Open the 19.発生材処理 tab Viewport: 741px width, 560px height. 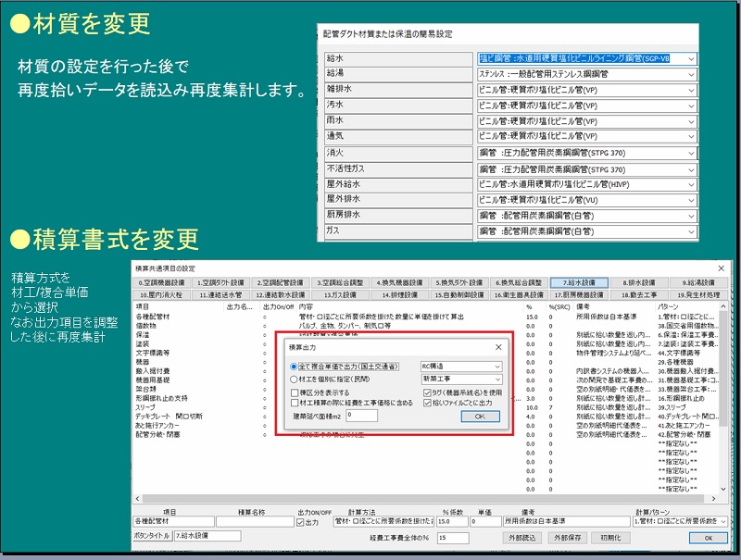click(x=698, y=294)
